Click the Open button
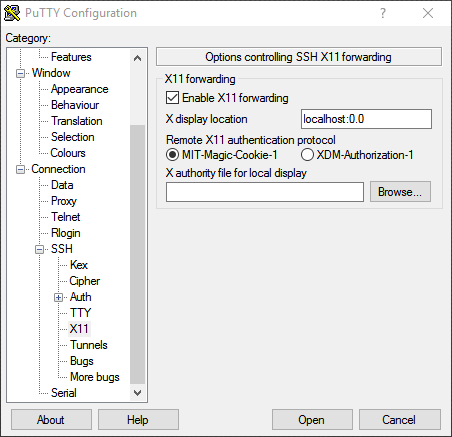This screenshot has height=437, width=452. click(312, 420)
